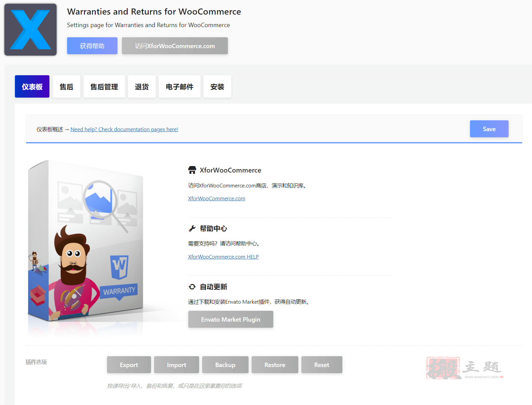Viewport: 532px width, 405px height.
Task: Switch to the 售后 tab
Action: pos(66,86)
